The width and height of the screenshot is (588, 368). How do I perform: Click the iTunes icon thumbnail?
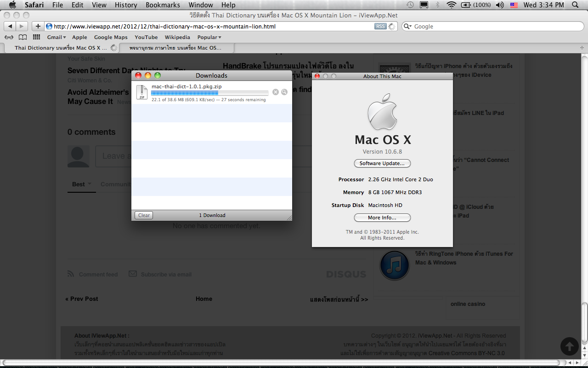[x=395, y=265]
